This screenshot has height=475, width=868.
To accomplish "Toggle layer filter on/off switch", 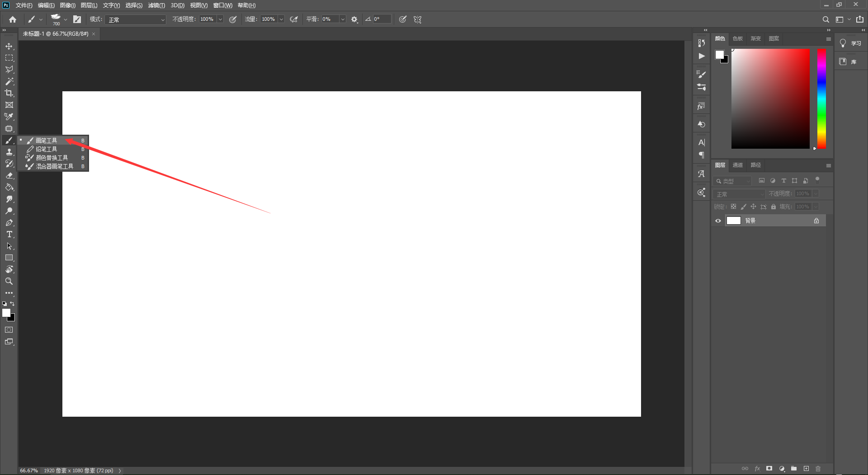I will click(817, 179).
